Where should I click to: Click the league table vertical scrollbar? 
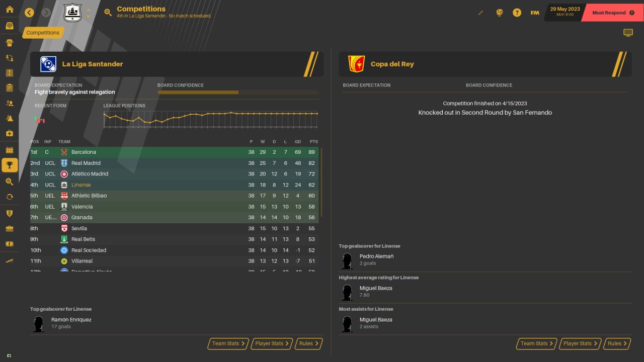[321, 183]
